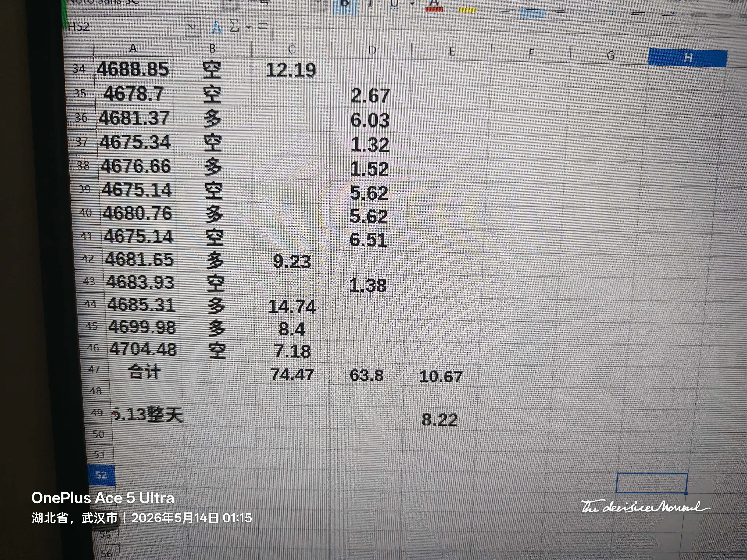The height and width of the screenshot is (560, 747).
Task: Open the Underline style dropdown arrow
Action: [x=412, y=4]
